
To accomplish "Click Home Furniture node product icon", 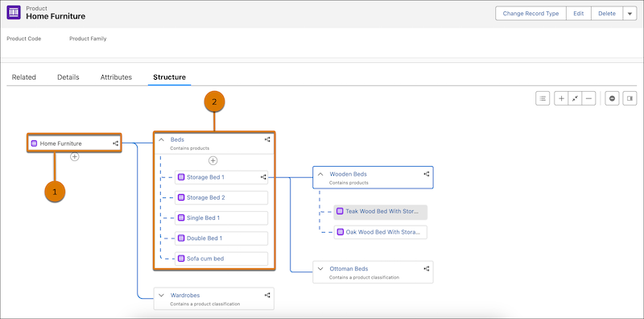I will (x=34, y=143).
